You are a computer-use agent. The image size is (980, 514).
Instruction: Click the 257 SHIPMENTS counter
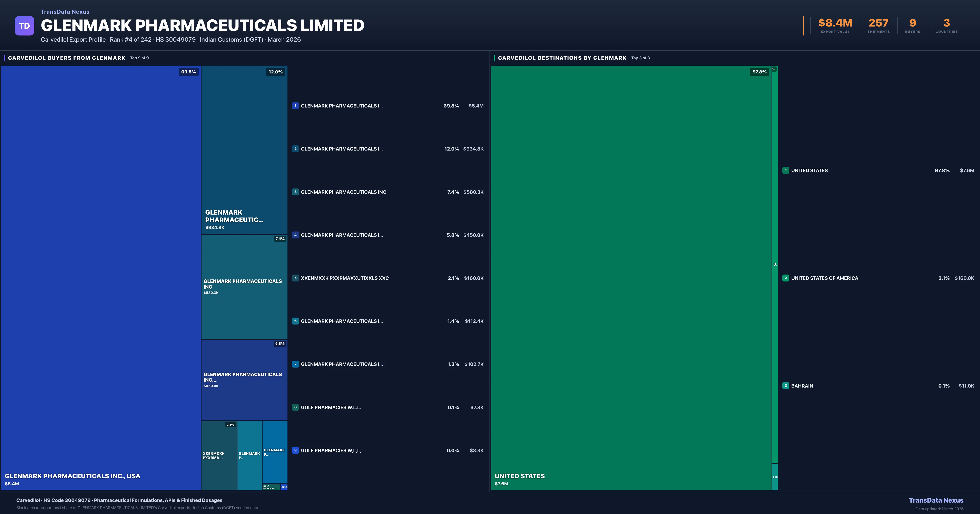pyautogui.click(x=879, y=23)
